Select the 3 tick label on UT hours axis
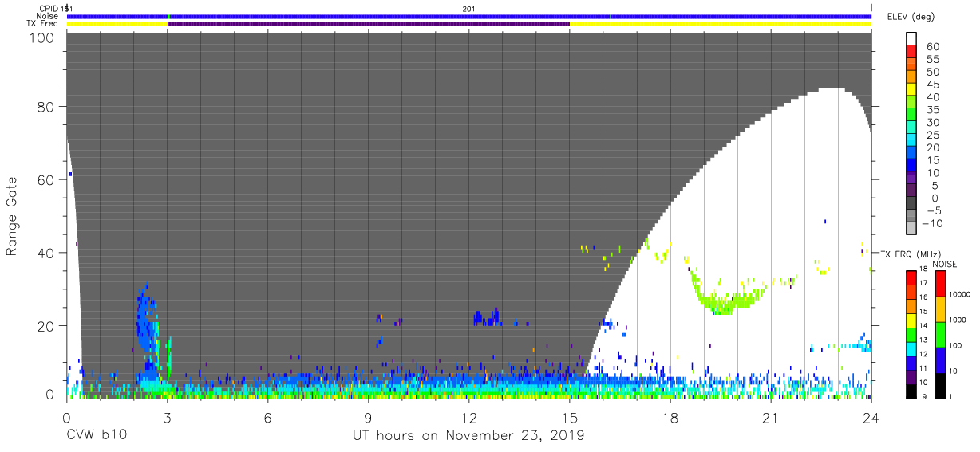980x452 pixels. (x=167, y=418)
